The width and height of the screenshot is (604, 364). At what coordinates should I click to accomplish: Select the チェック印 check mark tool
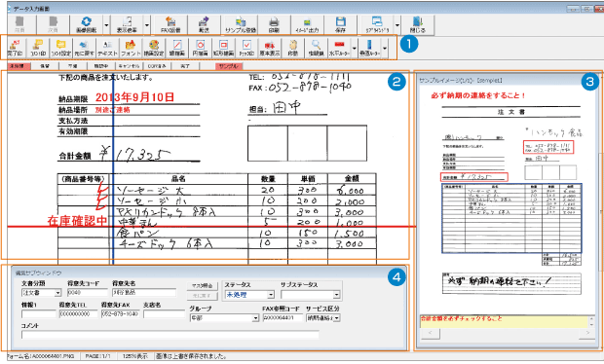tap(246, 48)
